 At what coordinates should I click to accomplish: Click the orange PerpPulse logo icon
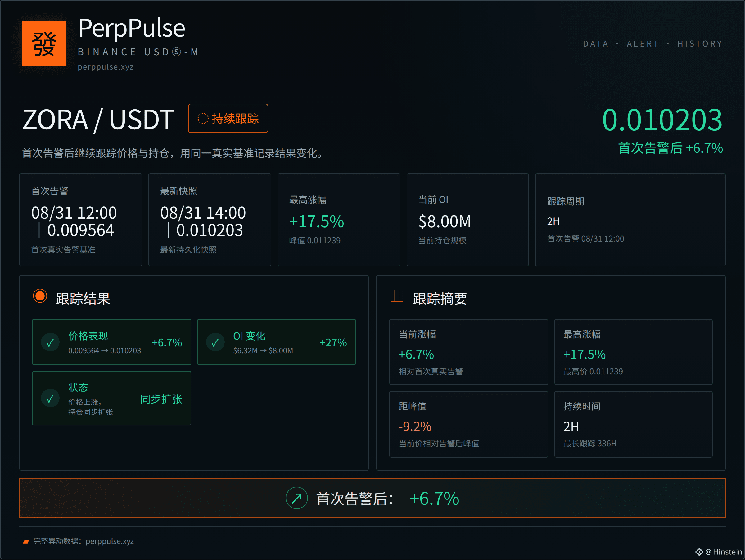pos(44,43)
